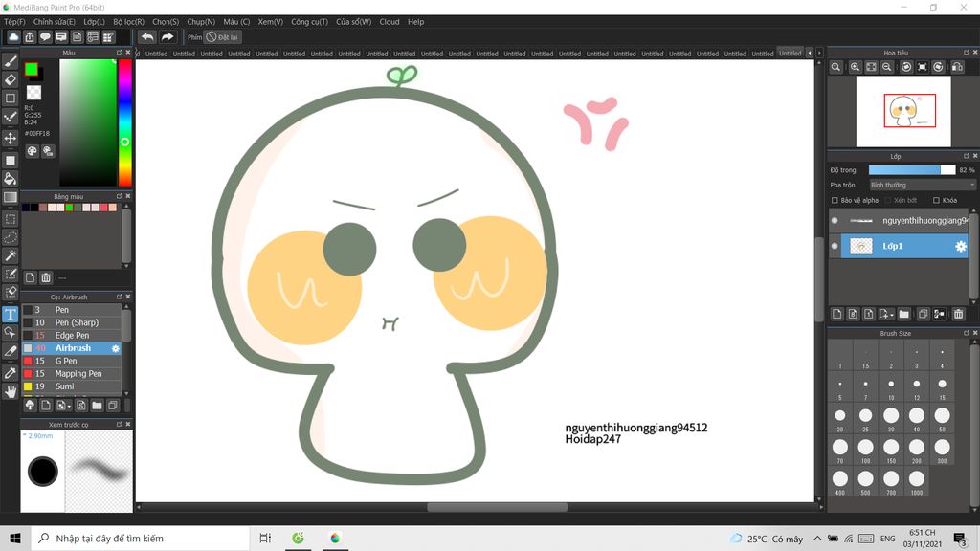The height and width of the screenshot is (551, 980).
Task: Open the Windows Start menu
Action: pos(15,538)
